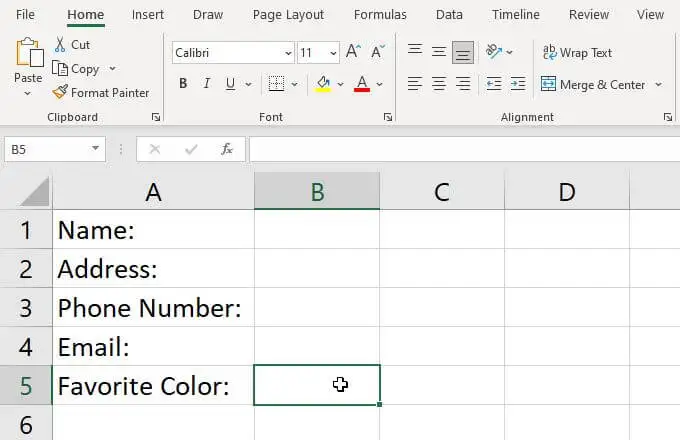This screenshot has width=680, height=440.
Task: Click the Copy button
Action: (x=76, y=69)
